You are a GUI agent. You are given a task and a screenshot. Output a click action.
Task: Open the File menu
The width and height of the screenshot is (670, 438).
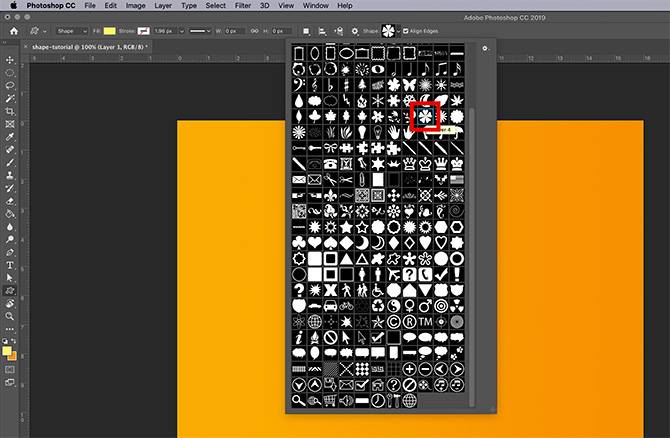point(90,6)
